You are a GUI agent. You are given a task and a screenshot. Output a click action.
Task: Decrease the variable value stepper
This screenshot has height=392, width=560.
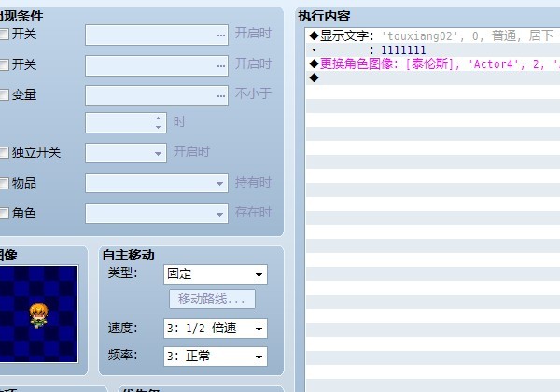(159, 127)
